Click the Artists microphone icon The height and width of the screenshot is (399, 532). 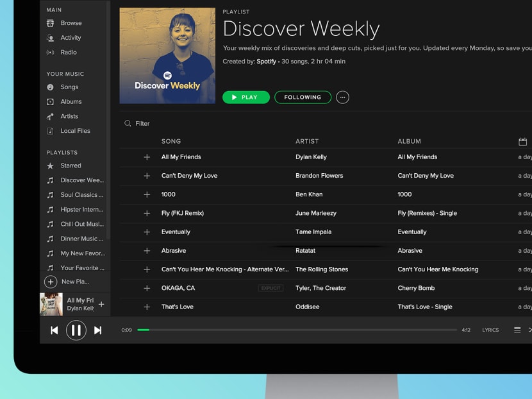pos(50,117)
